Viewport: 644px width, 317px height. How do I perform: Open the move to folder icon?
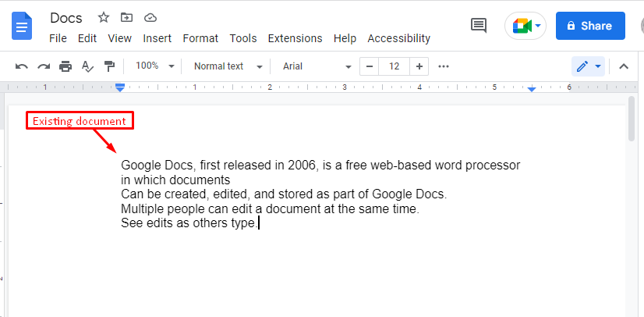pyautogui.click(x=126, y=17)
